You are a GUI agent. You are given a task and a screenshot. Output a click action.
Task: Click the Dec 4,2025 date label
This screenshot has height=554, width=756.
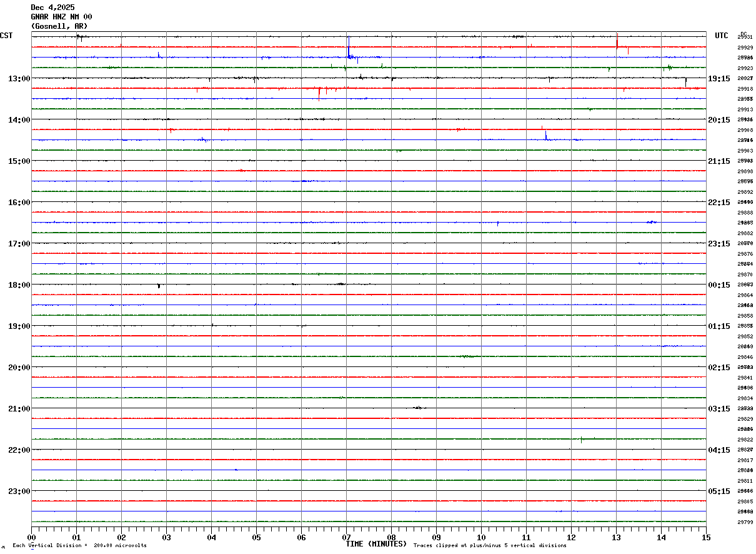tap(52, 8)
